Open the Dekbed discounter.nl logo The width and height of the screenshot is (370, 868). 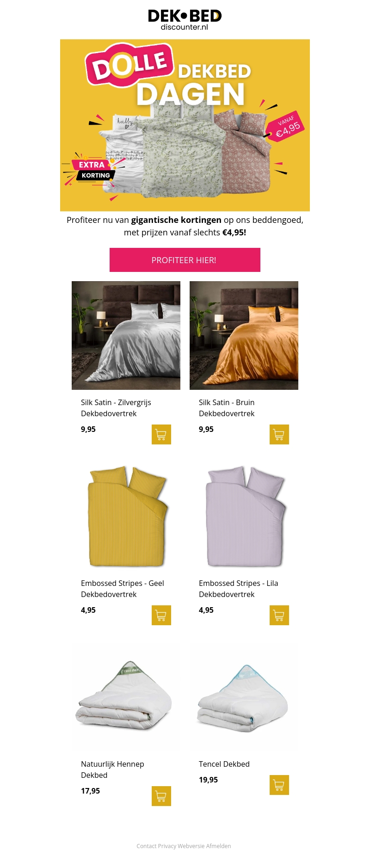185,20
